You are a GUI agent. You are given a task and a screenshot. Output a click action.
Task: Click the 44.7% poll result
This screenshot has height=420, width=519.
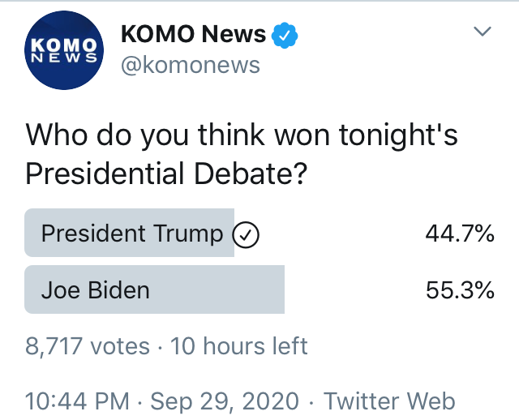click(460, 234)
